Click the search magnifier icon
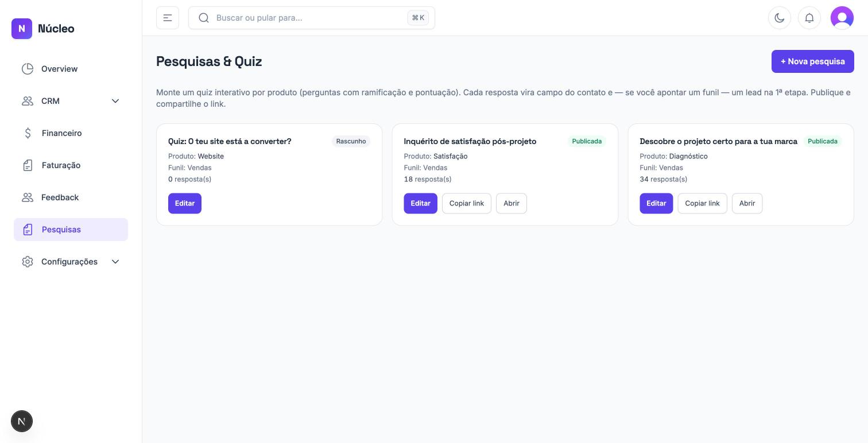This screenshot has width=868, height=443. (x=204, y=18)
